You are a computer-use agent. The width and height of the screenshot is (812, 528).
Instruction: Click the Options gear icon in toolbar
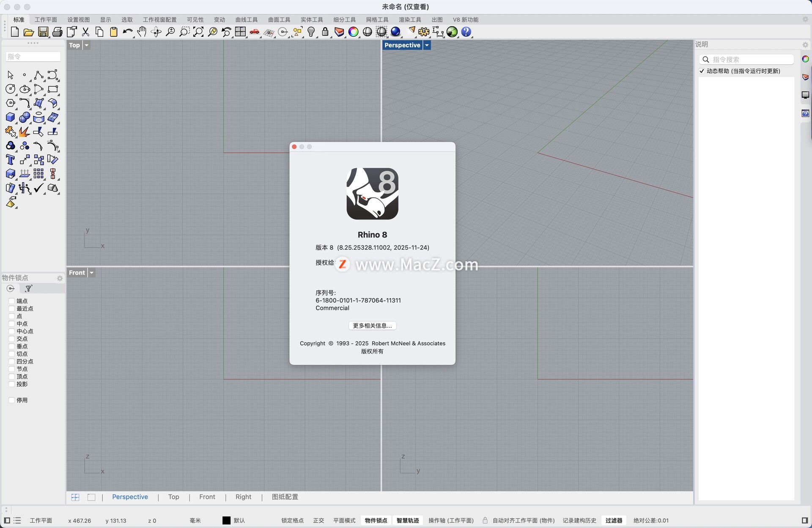click(x=423, y=32)
